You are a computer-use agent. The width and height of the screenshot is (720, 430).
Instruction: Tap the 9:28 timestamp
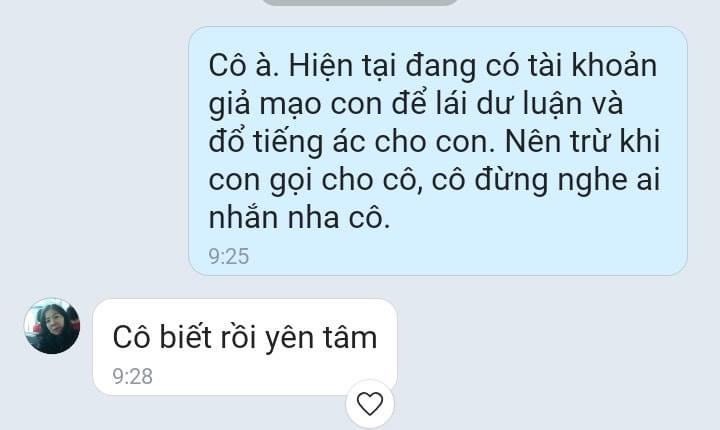pos(133,376)
